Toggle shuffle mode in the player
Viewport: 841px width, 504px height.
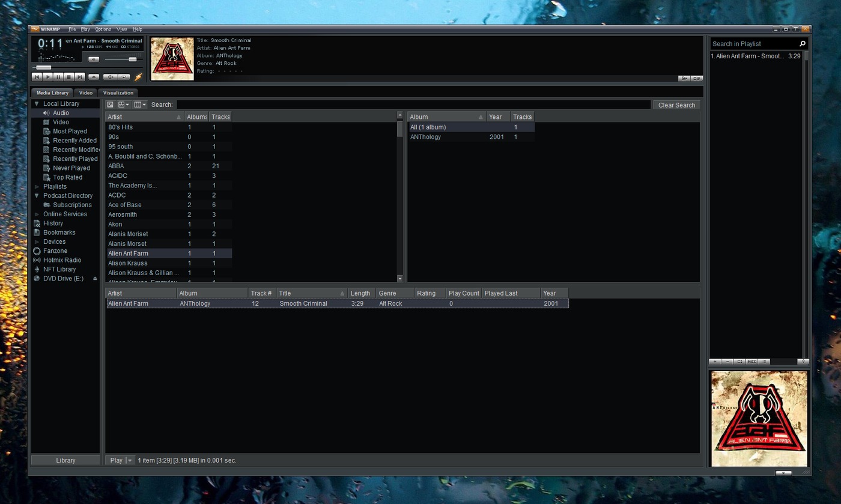click(x=110, y=77)
